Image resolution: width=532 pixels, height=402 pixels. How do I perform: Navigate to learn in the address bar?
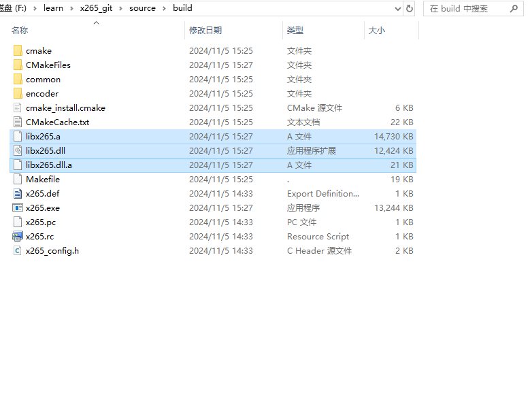click(x=53, y=8)
